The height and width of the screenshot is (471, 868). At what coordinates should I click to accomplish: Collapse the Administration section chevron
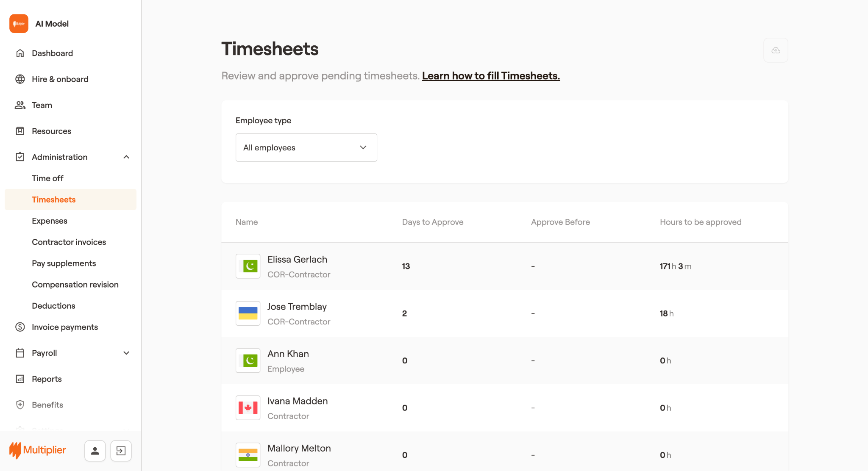pyautogui.click(x=126, y=157)
